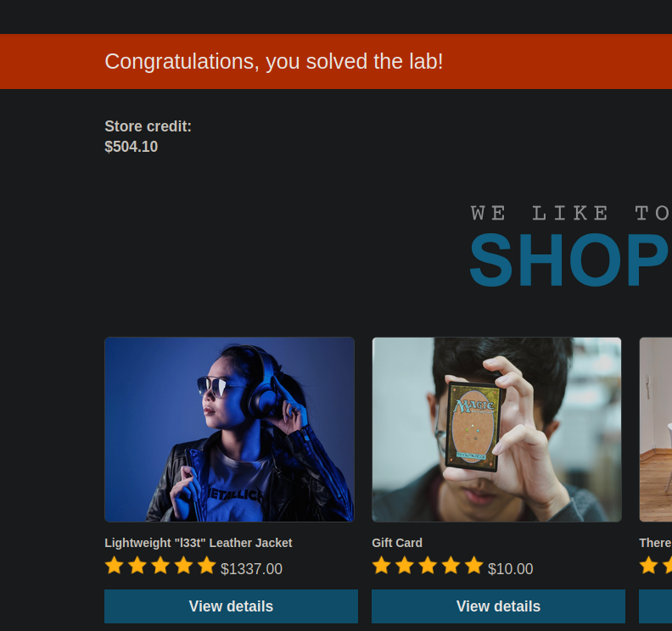Click the first star of Leather Jacket rating
672x631 pixels.
[115, 565]
